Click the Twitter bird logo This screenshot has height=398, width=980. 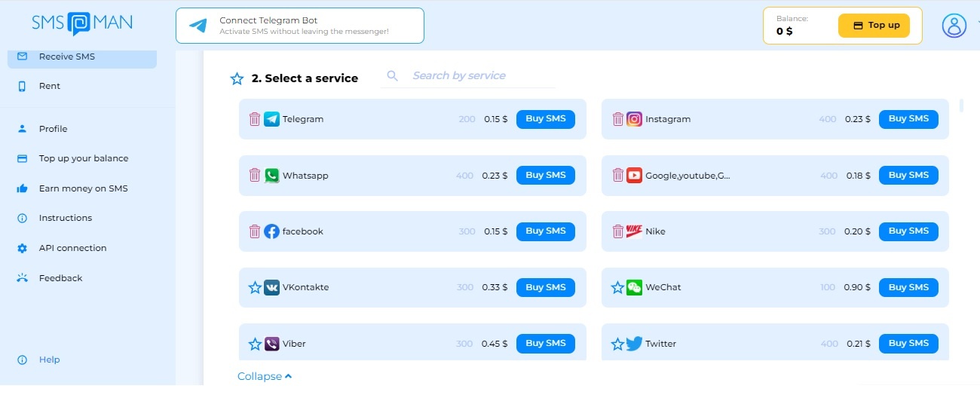(x=634, y=344)
